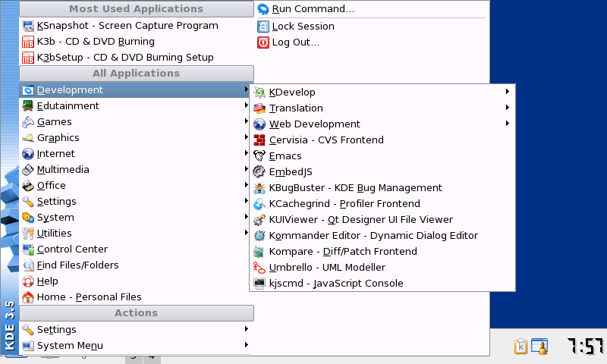Click the digital clock in the panel
Viewport: 607px width, 364px height.
586,347
